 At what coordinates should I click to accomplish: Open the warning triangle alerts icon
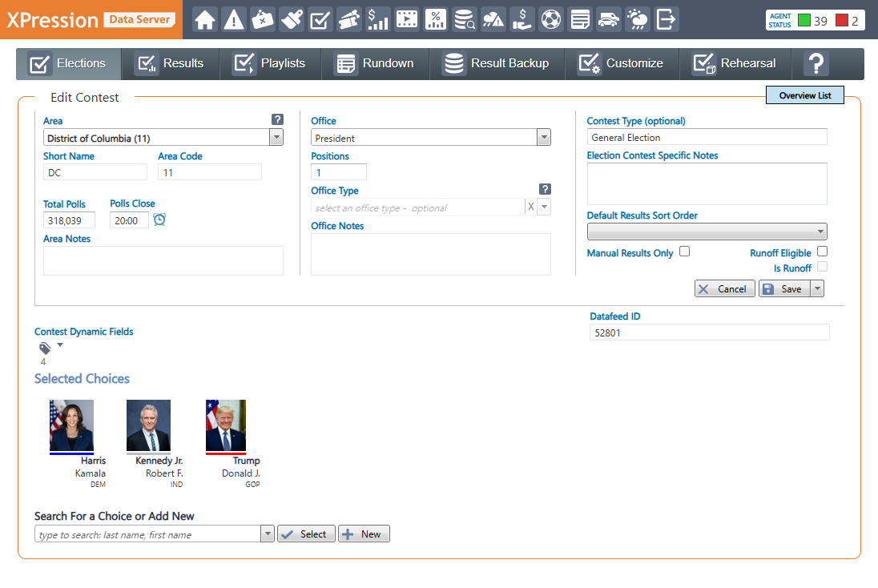[234, 19]
